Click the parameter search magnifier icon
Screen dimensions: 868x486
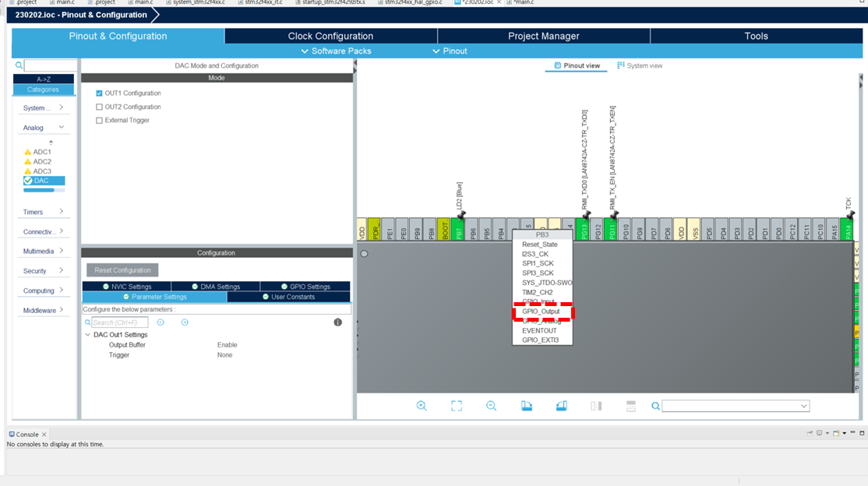[87, 322]
